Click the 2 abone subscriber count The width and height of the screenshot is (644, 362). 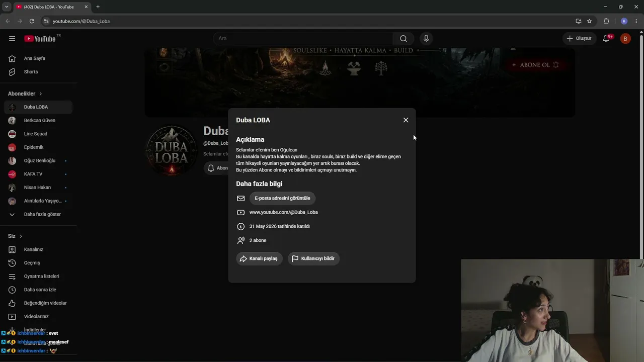[x=258, y=240]
